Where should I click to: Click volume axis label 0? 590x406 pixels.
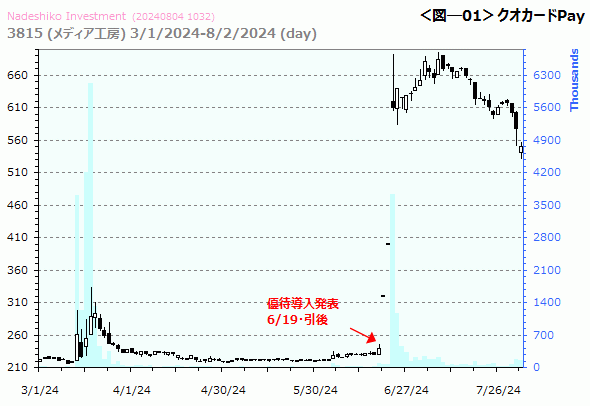click(537, 367)
